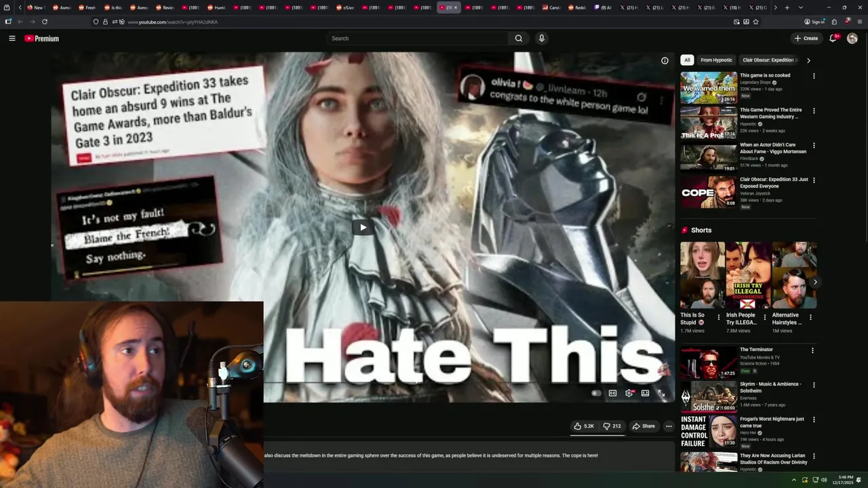The width and height of the screenshot is (868, 488).
Task: Open the YouTube guide hamburger menu
Action: [12, 39]
